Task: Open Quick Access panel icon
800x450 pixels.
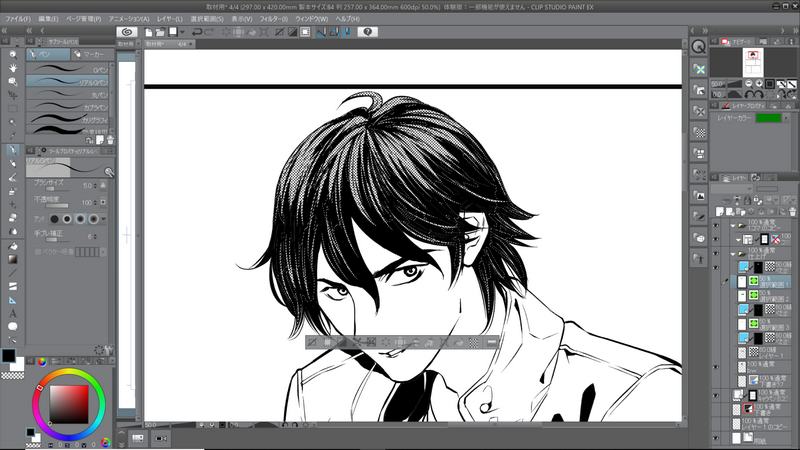Action: [x=698, y=47]
